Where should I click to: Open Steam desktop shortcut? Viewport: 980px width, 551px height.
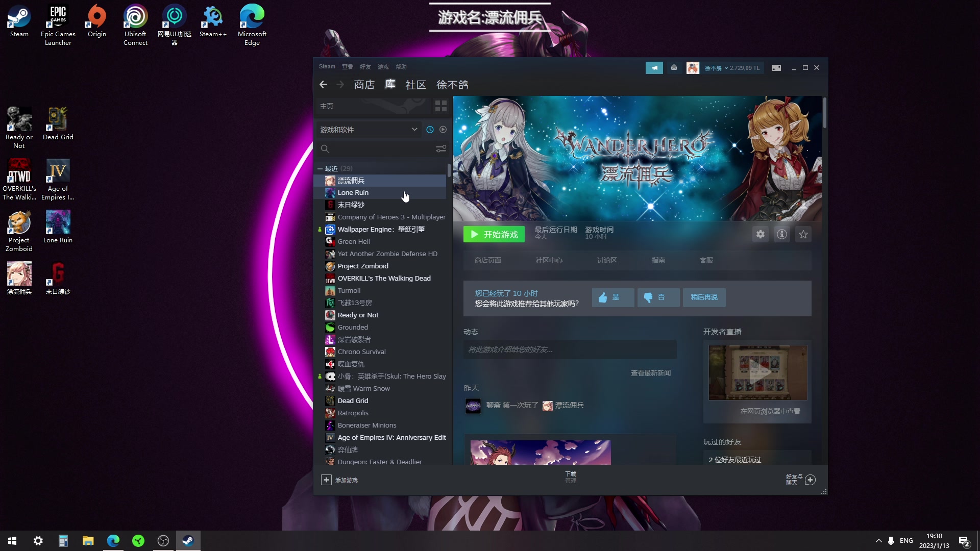(x=19, y=21)
